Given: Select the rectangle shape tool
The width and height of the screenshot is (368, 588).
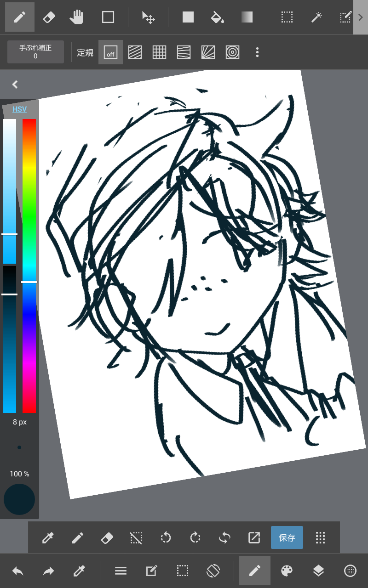Looking at the screenshot, I should [x=108, y=17].
